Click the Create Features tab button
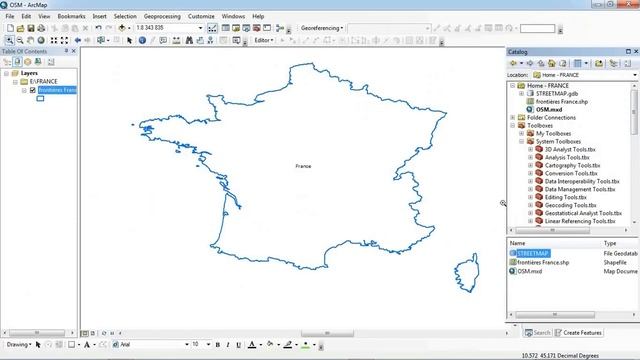The image size is (640, 360). click(x=578, y=333)
